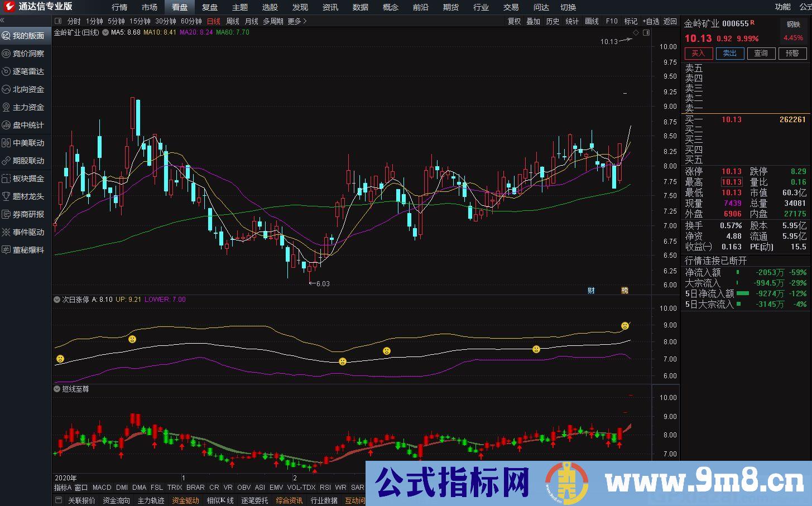
Task: Click 复权 toolbar button
Action: pos(514,21)
